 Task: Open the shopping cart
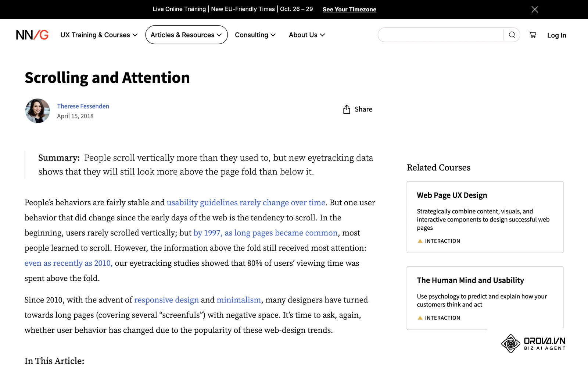pyautogui.click(x=533, y=35)
